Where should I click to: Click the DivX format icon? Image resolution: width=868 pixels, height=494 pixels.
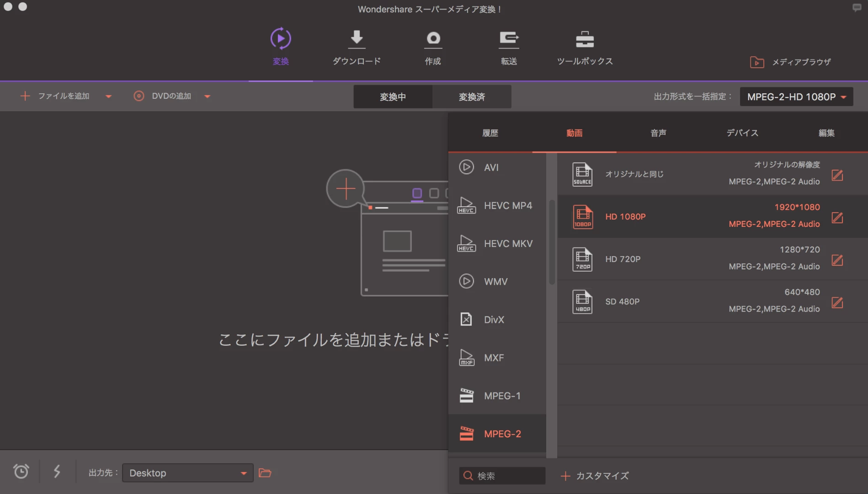click(x=466, y=319)
